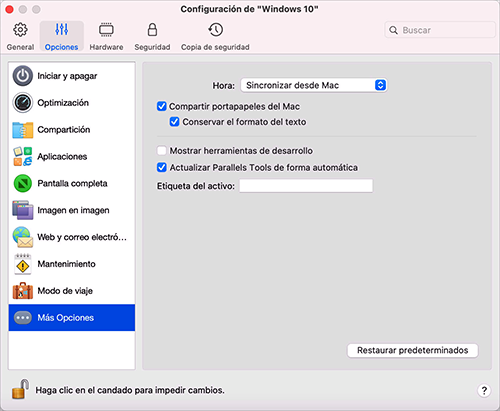The image size is (500, 411).
Task: Select the Optimización label in sidebar
Action: [x=63, y=103]
